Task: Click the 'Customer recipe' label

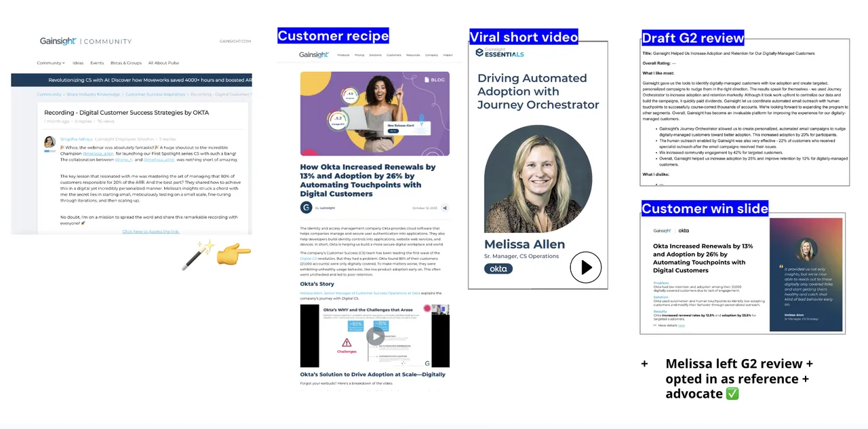Action: (x=333, y=36)
